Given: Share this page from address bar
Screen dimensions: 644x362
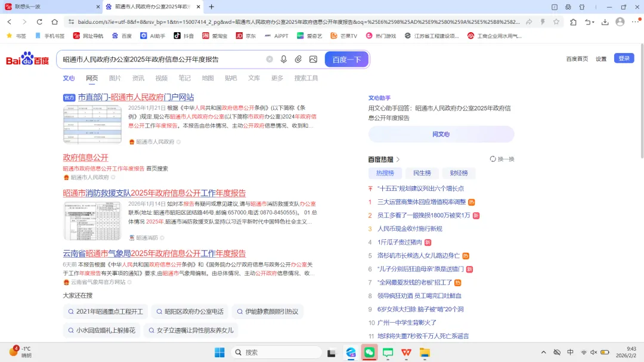Looking at the screenshot, I should (x=529, y=22).
